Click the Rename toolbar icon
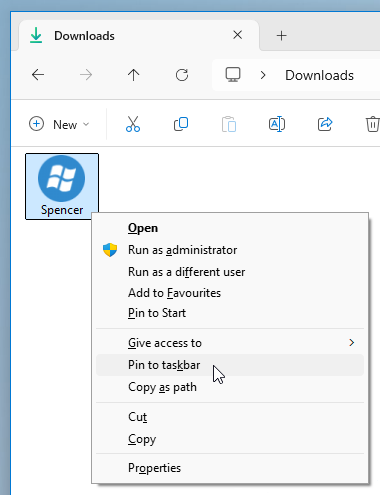The image size is (380, 495). click(277, 124)
